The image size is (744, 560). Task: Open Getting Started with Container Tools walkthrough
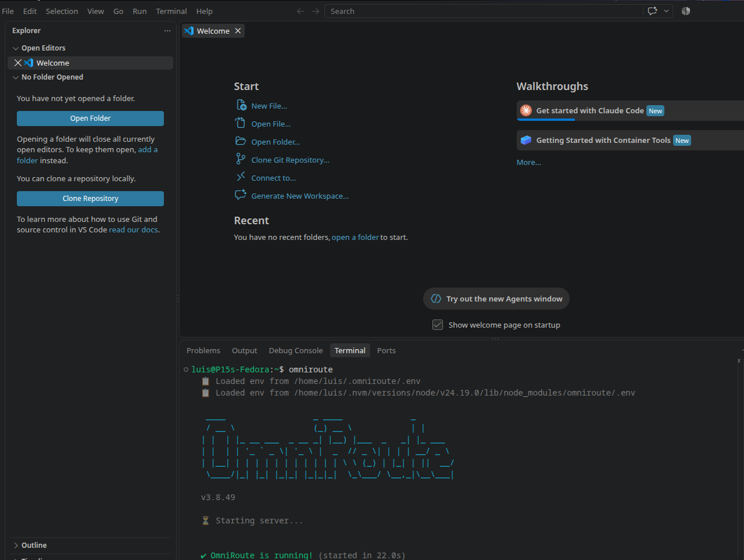tap(630, 140)
